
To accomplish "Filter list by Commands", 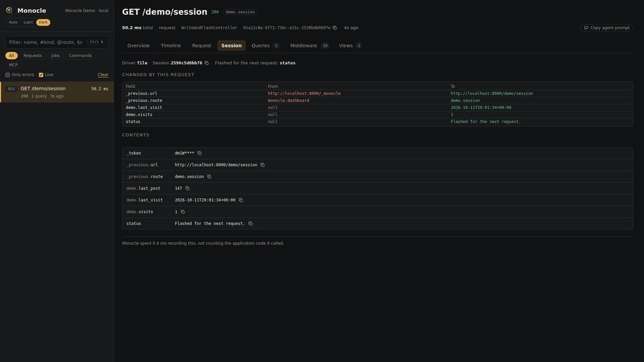I will tap(80, 56).
